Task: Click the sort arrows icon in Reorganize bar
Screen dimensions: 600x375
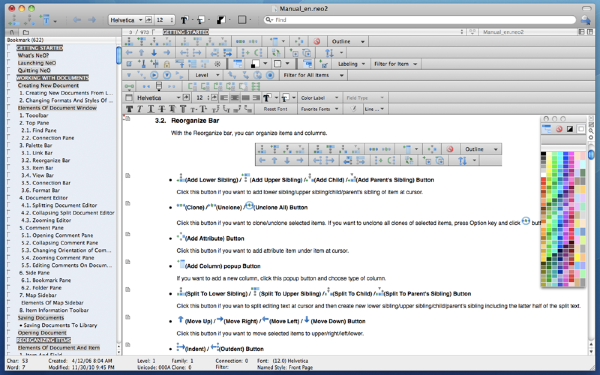Action: tap(329, 53)
